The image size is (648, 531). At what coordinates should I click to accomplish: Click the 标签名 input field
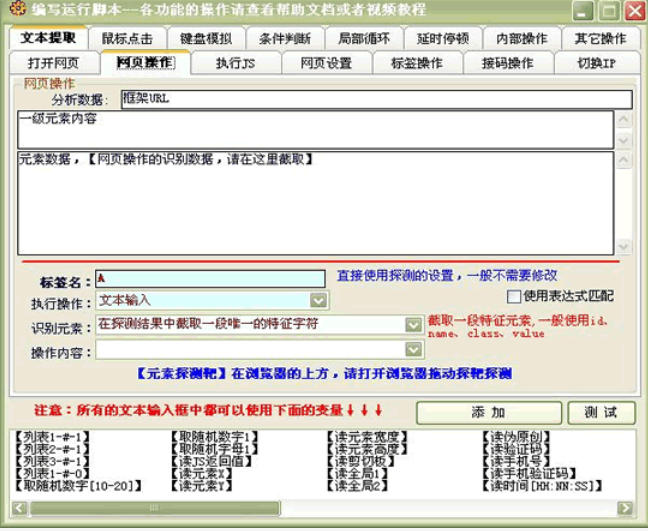click(x=210, y=278)
